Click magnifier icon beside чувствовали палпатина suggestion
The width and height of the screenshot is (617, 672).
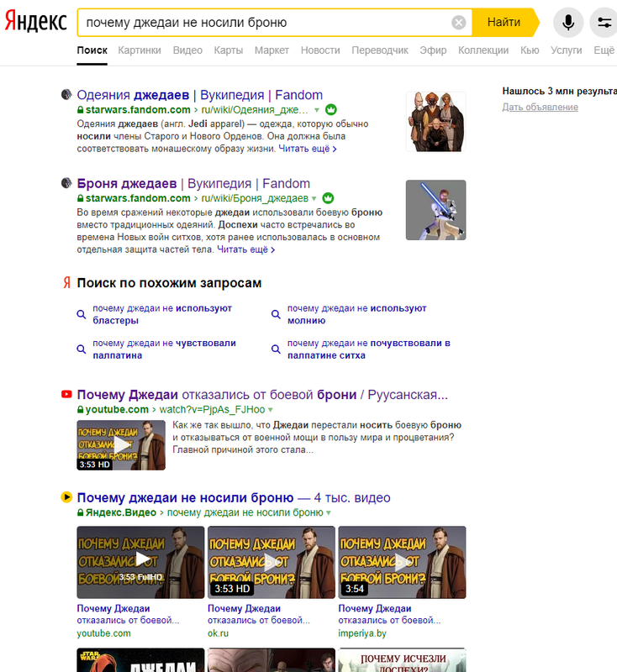(x=81, y=349)
